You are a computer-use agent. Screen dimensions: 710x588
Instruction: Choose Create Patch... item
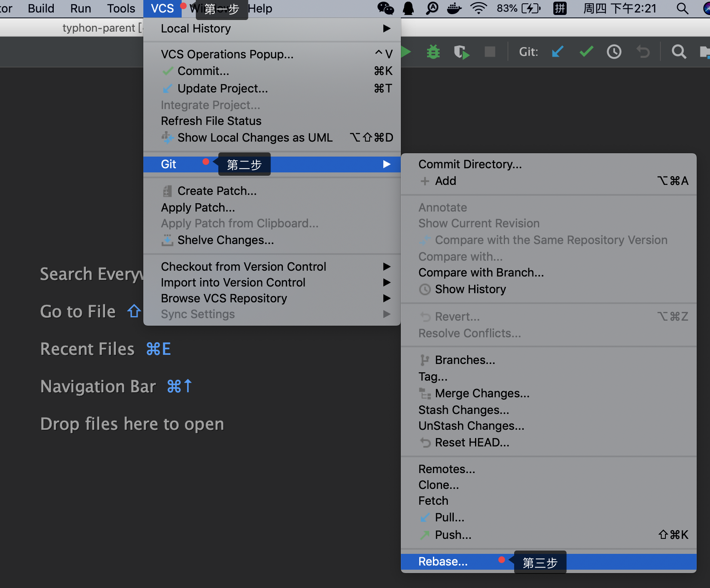tap(272, 191)
